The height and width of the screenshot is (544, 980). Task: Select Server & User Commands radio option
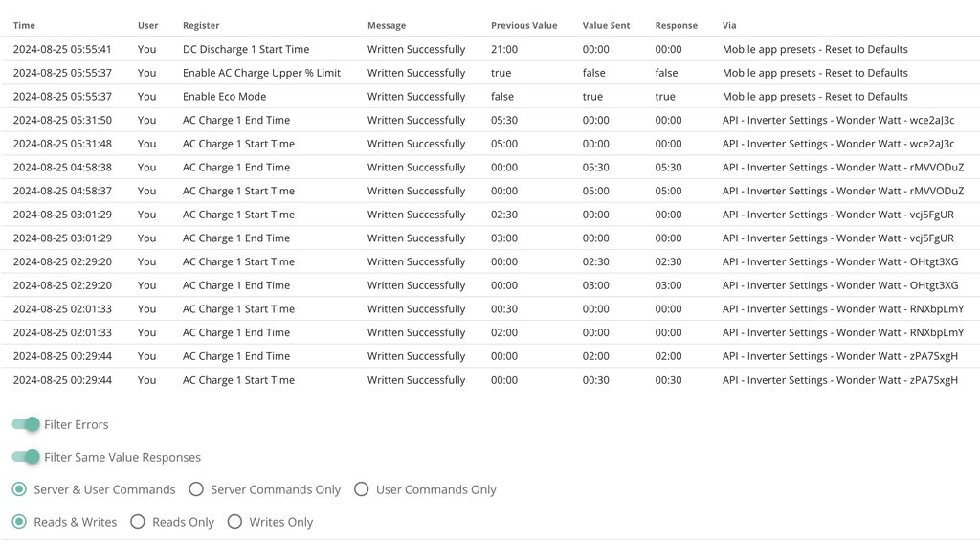(x=19, y=489)
